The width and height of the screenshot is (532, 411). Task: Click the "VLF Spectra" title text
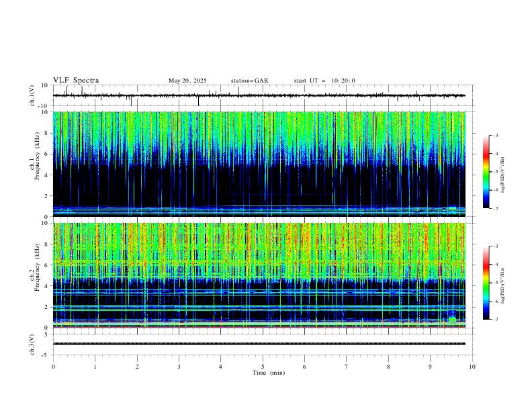(76, 81)
